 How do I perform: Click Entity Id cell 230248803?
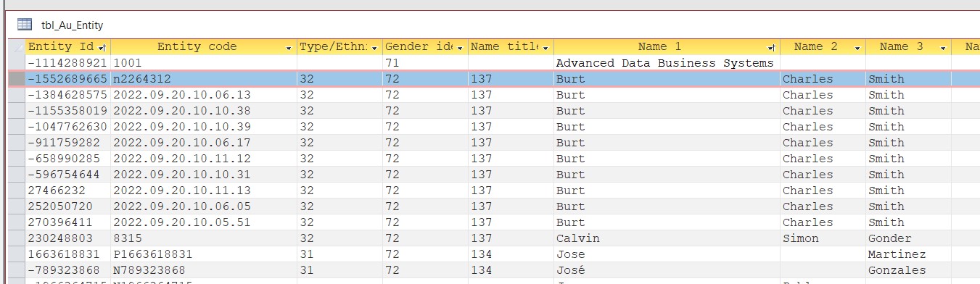pos(67,238)
